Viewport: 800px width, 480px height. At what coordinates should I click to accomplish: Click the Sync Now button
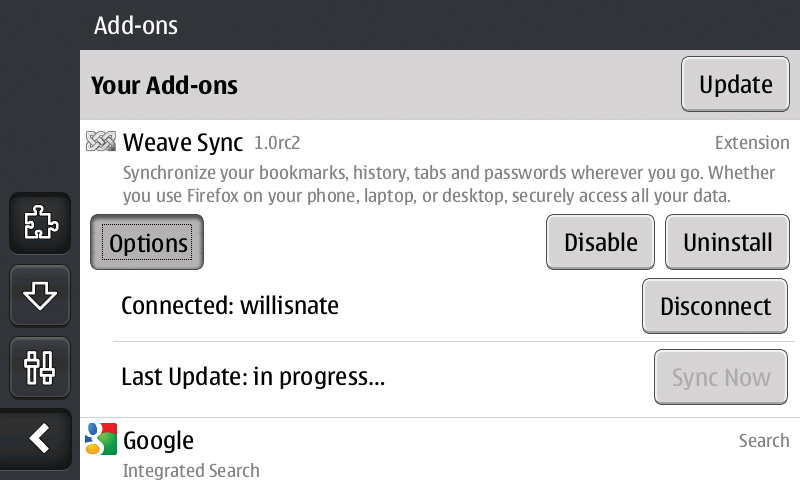pos(720,377)
